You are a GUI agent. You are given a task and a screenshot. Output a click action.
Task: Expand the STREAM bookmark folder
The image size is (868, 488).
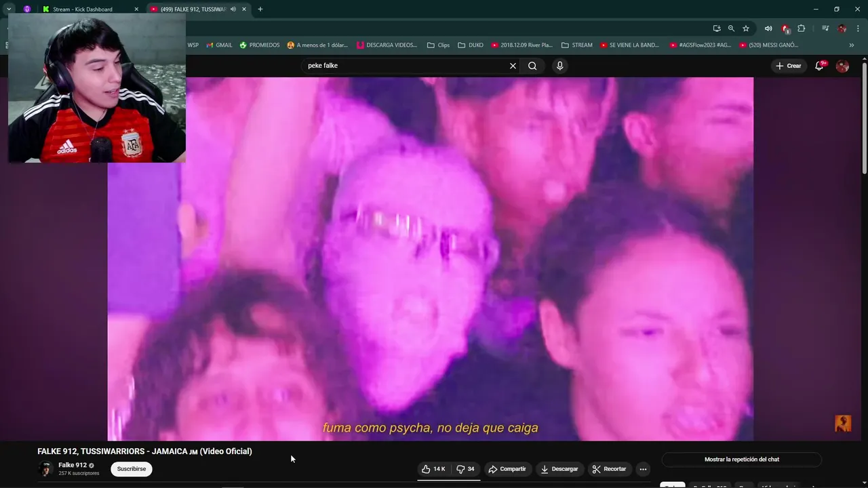pyautogui.click(x=576, y=45)
